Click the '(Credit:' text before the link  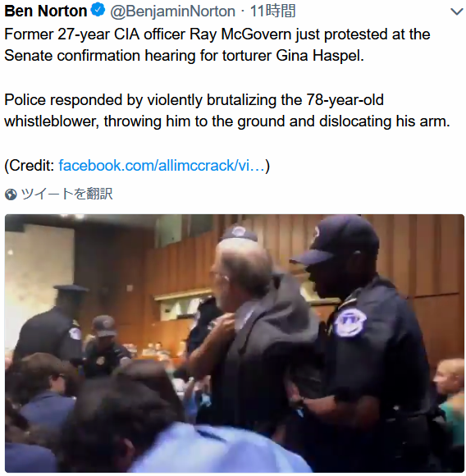(30, 166)
